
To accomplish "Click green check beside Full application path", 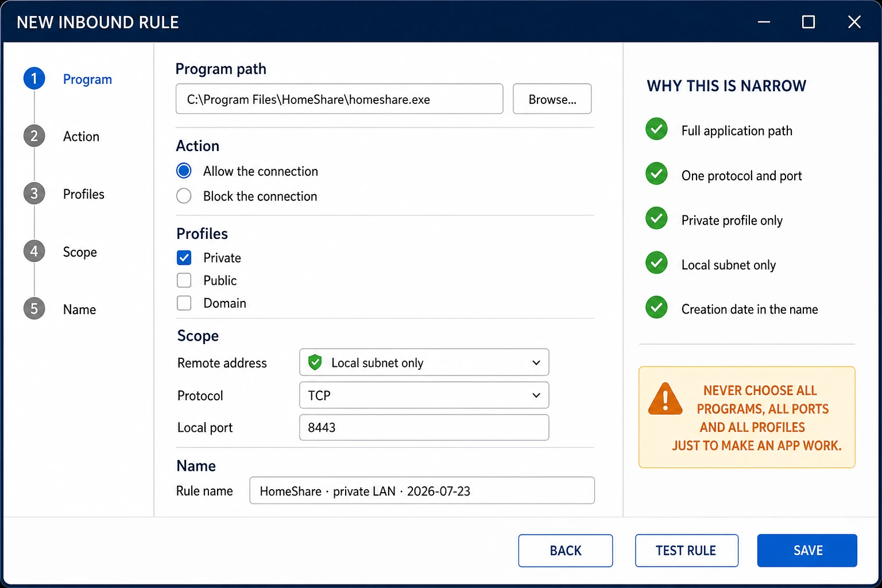I will [x=656, y=129].
